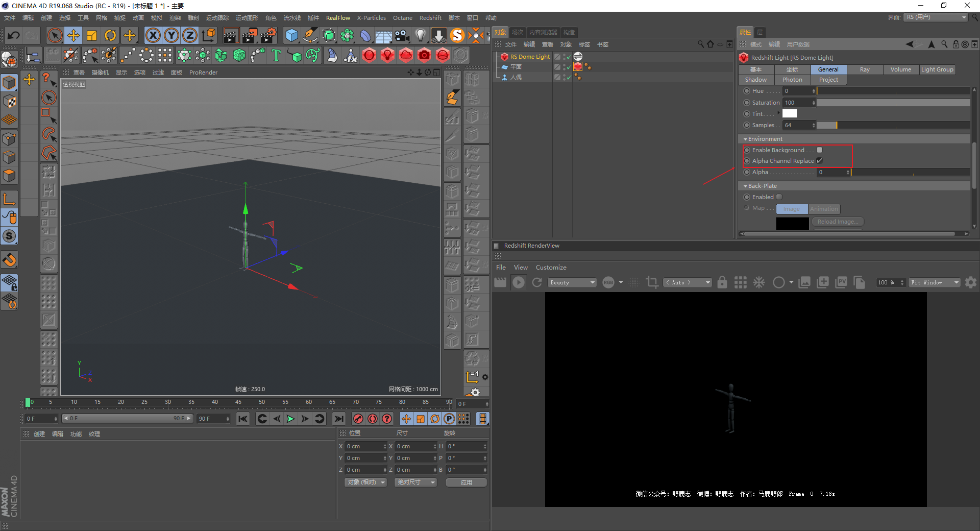Open the Redshift menu
This screenshot has height=531, width=980.
[430, 18]
